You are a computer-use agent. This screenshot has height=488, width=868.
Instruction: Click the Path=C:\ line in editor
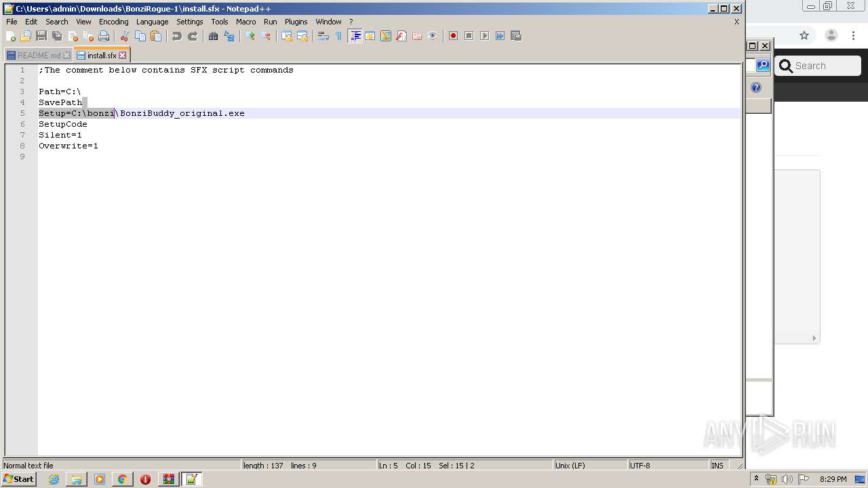60,91
